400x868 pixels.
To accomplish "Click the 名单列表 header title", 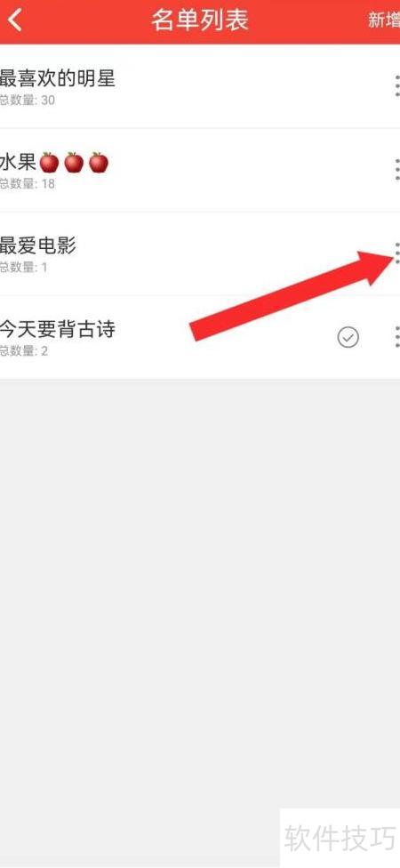I will pos(200,20).
